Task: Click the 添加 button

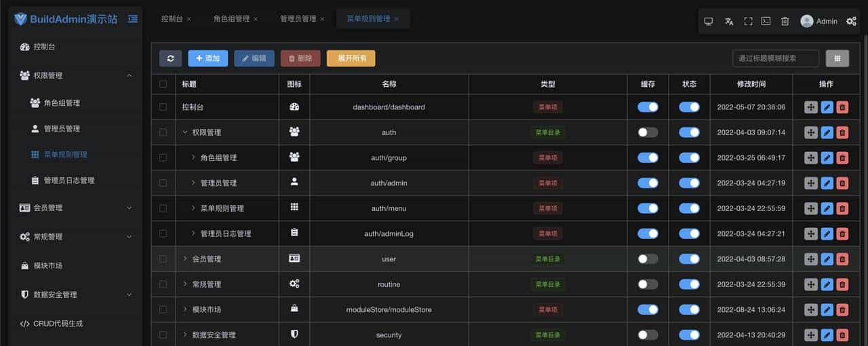Action: (208, 58)
